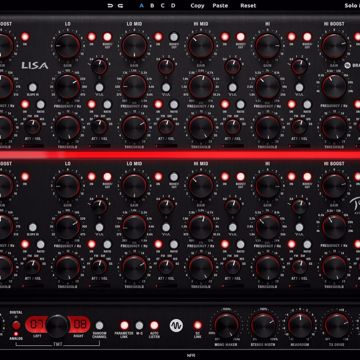Click upper unit HI MID Frequency knob
The image size is (360, 360).
[x=201, y=87]
